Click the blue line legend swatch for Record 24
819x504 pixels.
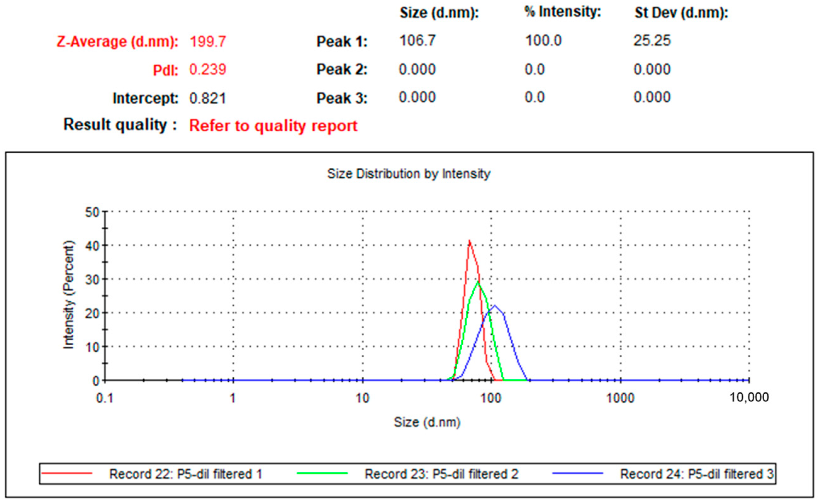577,473
